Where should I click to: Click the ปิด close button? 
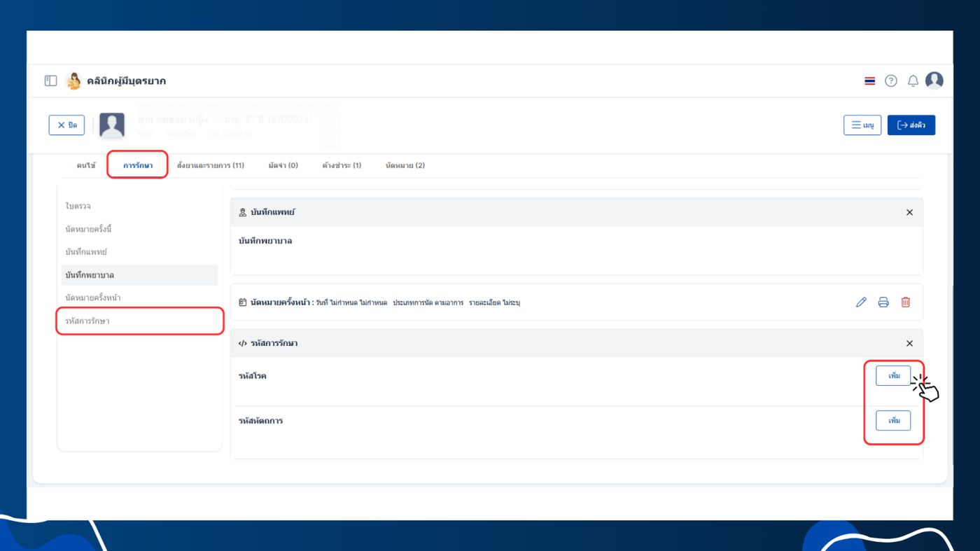click(66, 125)
